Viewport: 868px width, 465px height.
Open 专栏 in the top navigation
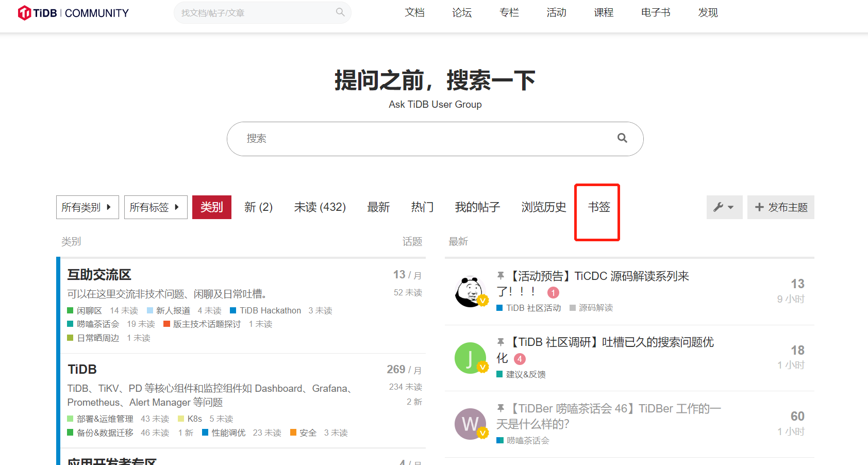tap(509, 13)
